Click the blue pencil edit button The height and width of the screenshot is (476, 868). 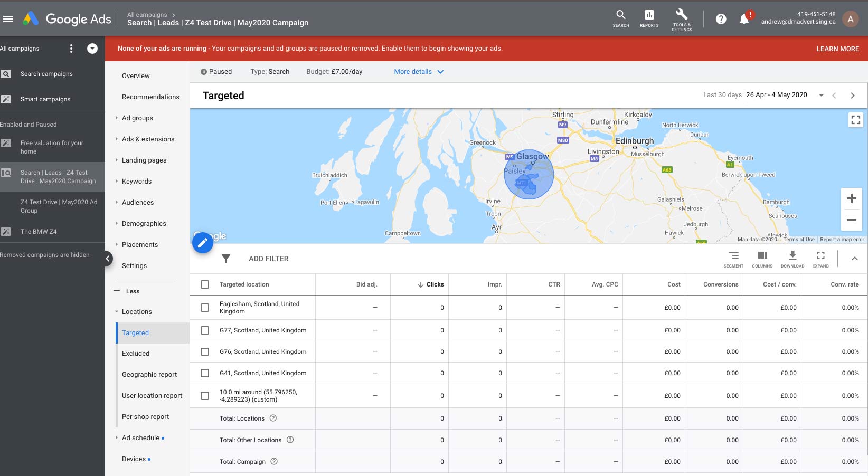point(202,243)
